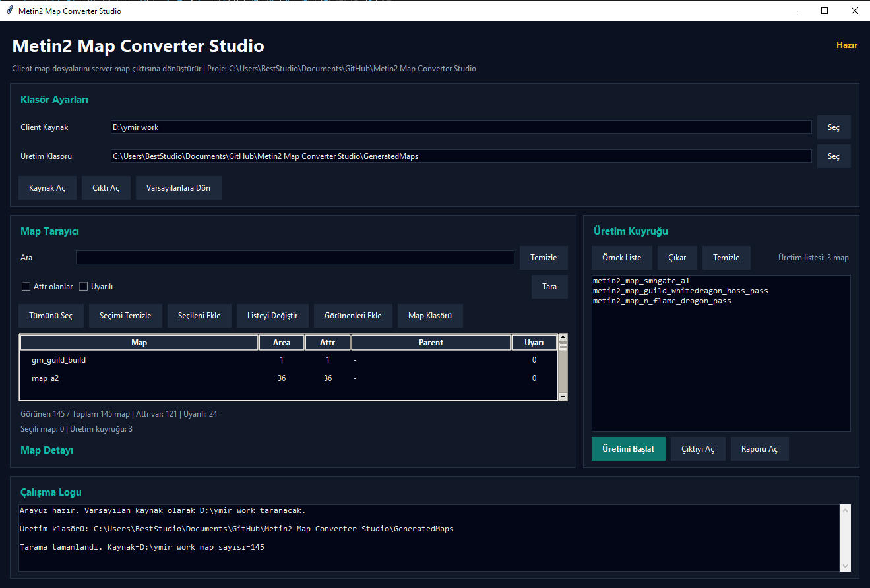Close the Metin2 Map Converter Studio window

point(854,11)
